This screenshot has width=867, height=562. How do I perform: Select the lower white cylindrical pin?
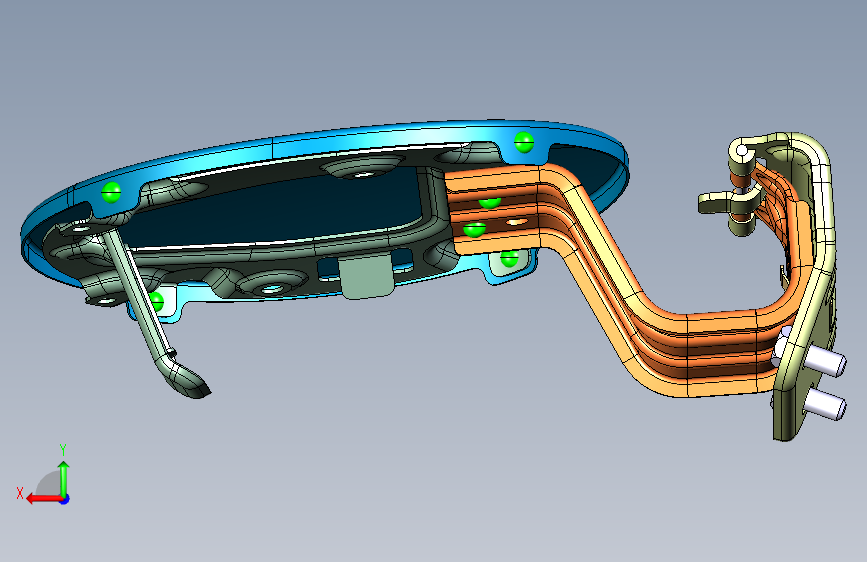point(824,404)
